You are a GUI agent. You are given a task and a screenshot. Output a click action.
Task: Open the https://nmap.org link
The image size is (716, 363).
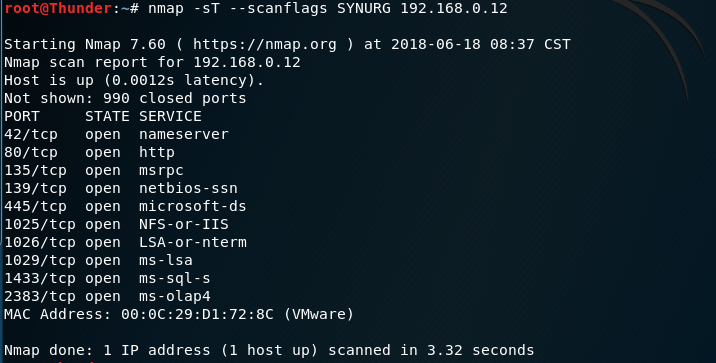pyautogui.click(x=264, y=44)
